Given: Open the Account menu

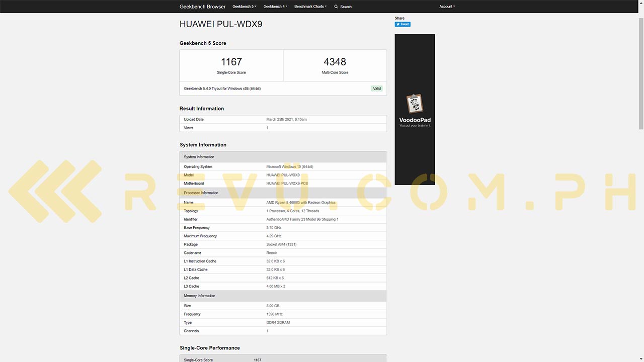Looking at the screenshot, I should [x=447, y=7].
